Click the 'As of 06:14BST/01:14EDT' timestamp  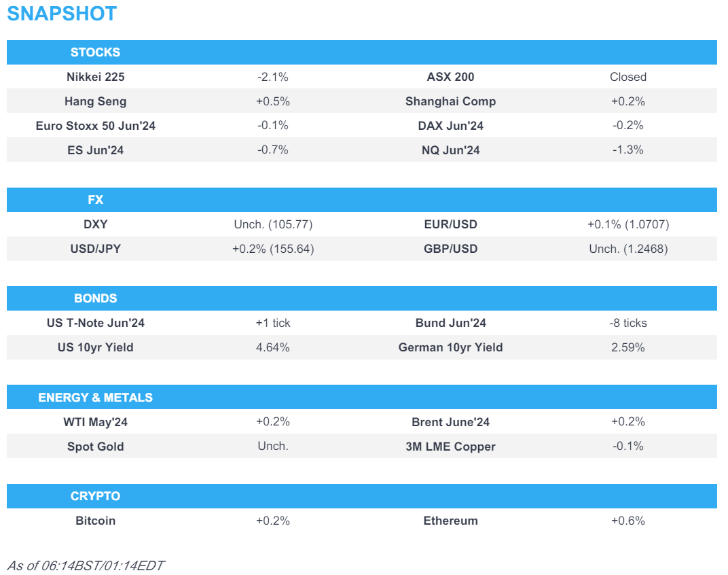[86, 565]
